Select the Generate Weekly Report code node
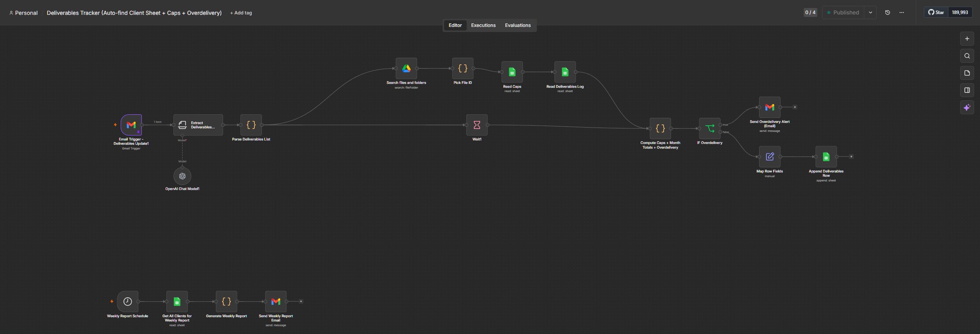 click(226, 302)
